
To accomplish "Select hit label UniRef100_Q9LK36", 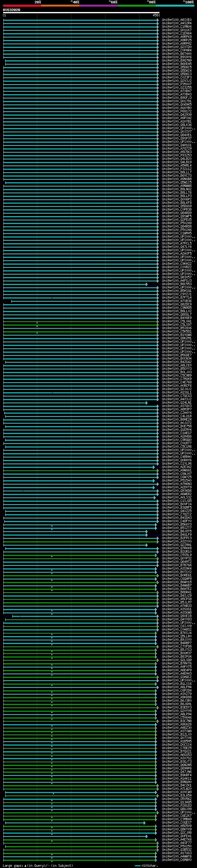I will (x=177, y=125).
